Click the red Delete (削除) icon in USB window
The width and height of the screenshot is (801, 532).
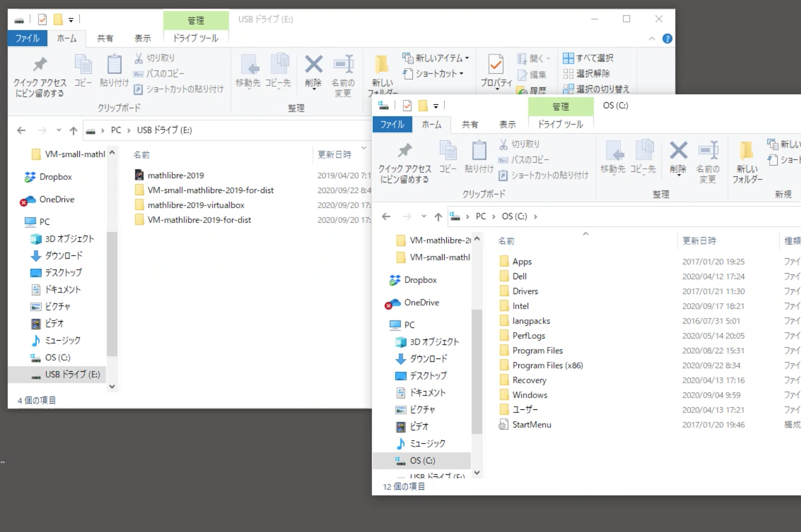(x=314, y=71)
